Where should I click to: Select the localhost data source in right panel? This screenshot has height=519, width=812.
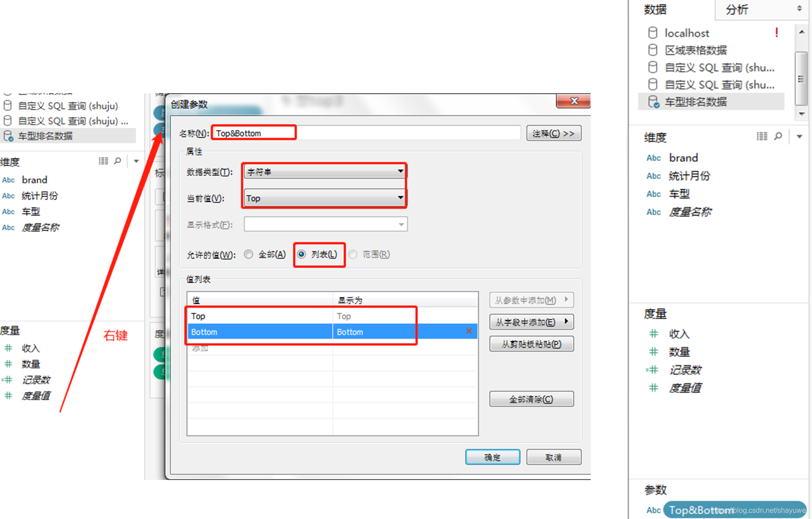point(687,33)
